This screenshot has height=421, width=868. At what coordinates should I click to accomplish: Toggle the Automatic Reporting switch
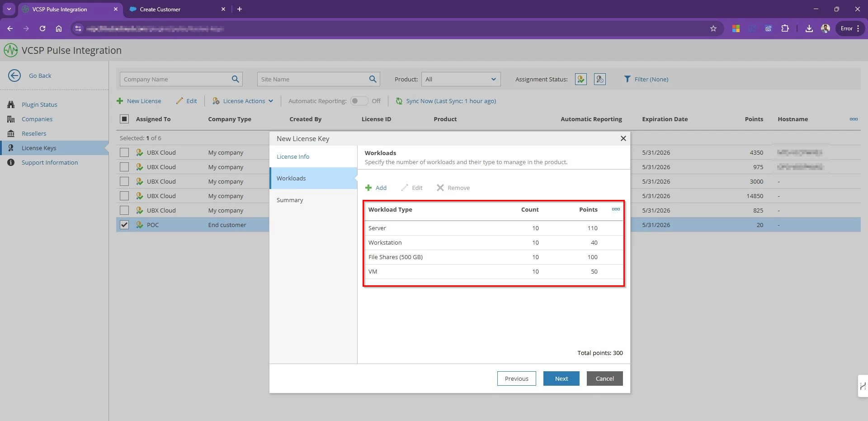click(x=359, y=101)
